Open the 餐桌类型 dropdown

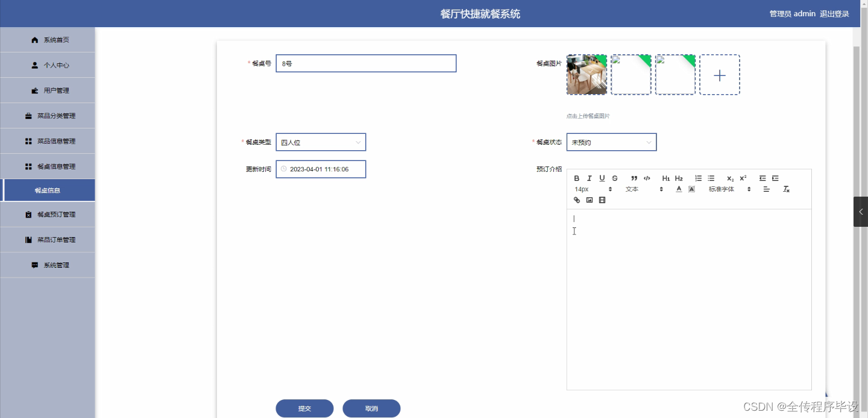point(320,142)
